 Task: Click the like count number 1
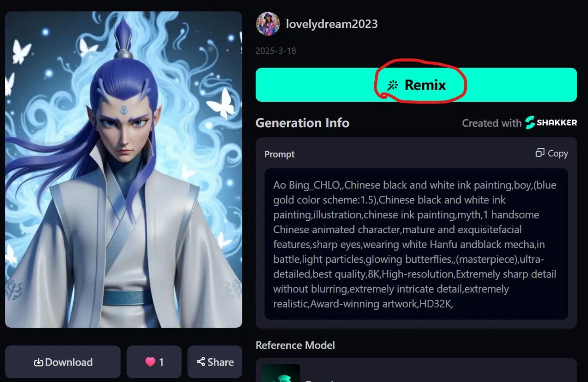click(161, 362)
